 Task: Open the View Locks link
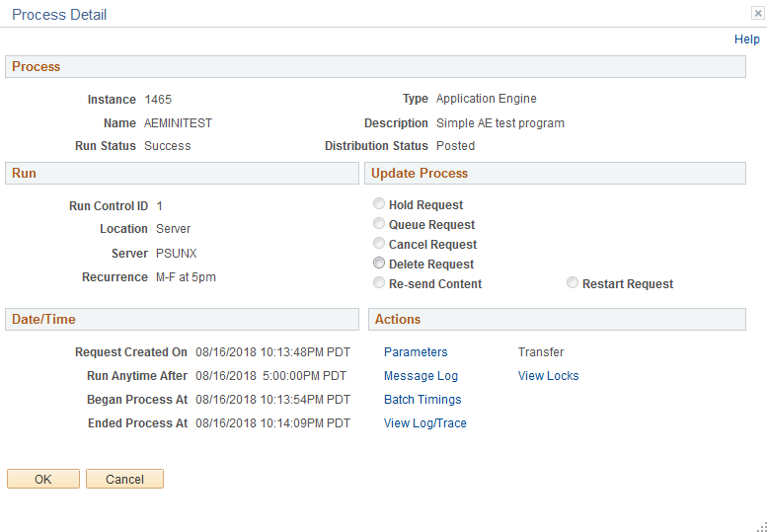pos(548,376)
